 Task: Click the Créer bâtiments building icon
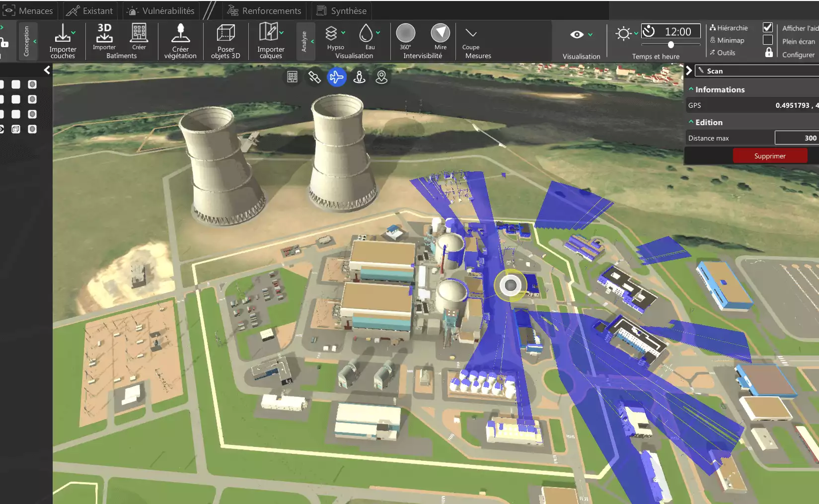tap(139, 33)
